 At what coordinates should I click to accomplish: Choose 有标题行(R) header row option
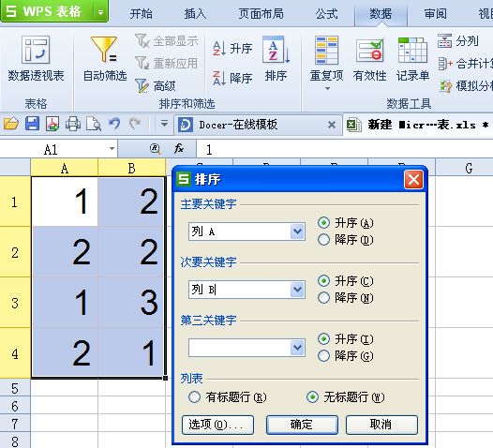[194, 397]
